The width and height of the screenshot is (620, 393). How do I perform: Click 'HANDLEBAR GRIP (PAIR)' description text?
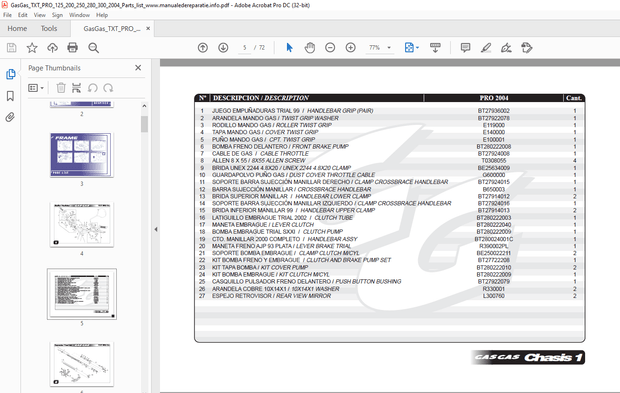[340, 111]
